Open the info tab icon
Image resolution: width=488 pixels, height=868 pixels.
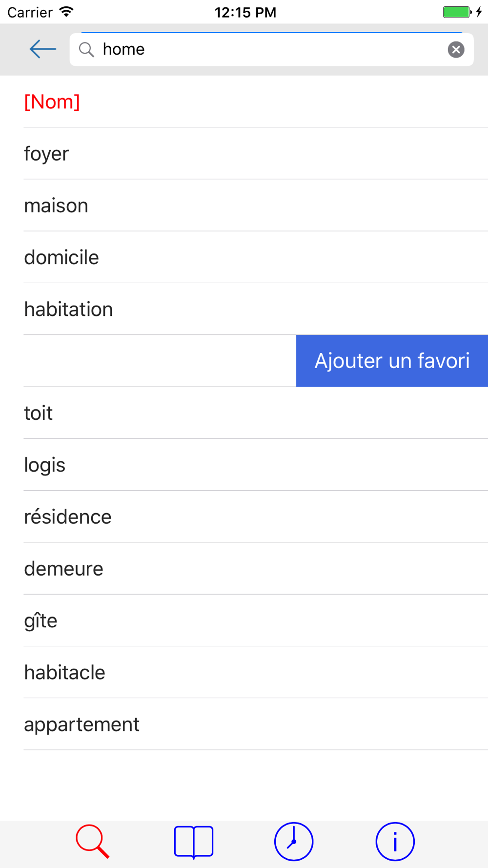(x=395, y=842)
